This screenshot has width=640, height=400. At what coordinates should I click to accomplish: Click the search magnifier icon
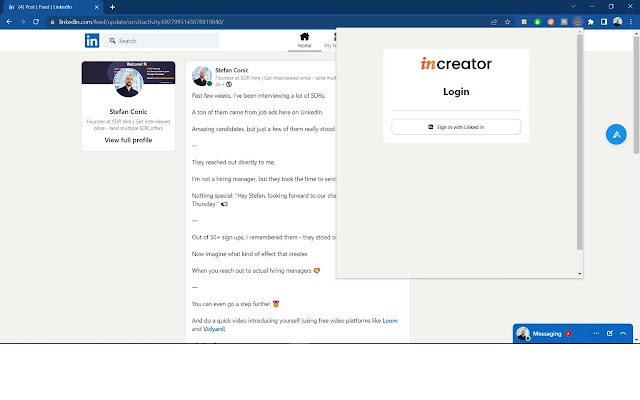tap(113, 41)
